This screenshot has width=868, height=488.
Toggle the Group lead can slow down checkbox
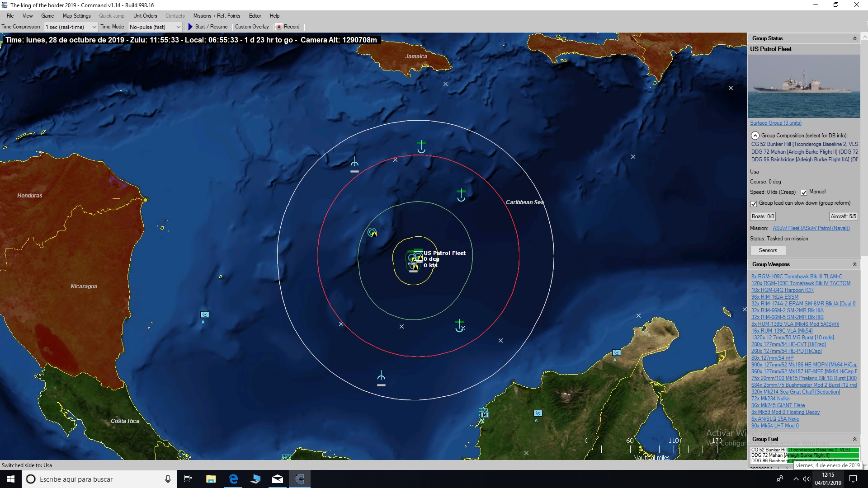click(754, 204)
